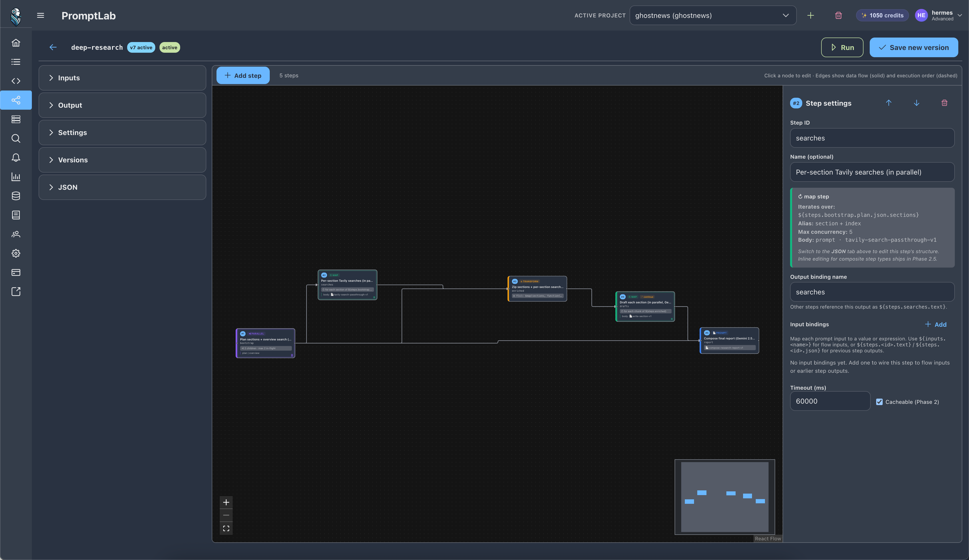Screen dimensions: 969x560
Task: Click the Step ID input field
Action: [x=872, y=138]
